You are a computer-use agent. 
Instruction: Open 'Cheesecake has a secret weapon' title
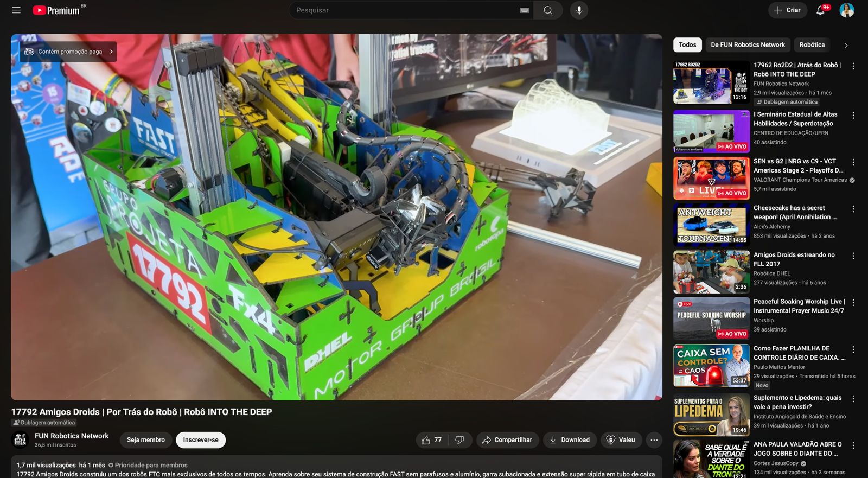795,213
